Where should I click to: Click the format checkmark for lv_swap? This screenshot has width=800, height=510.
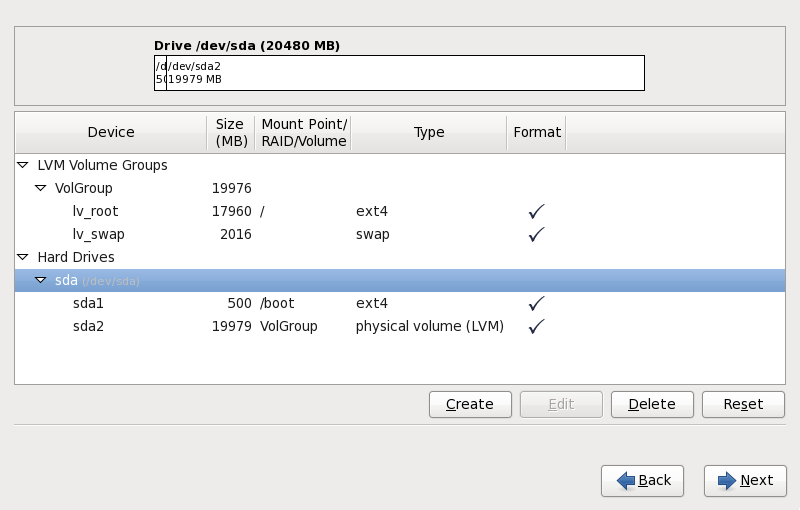pyautogui.click(x=537, y=234)
